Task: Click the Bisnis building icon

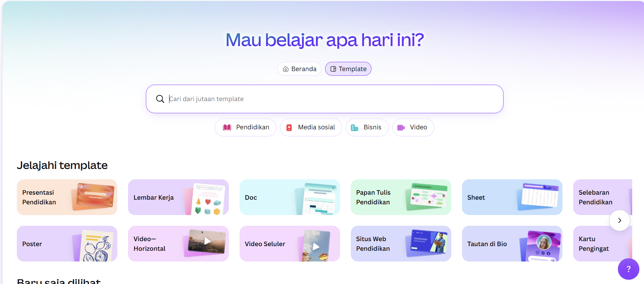Action: tap(354, 128)
